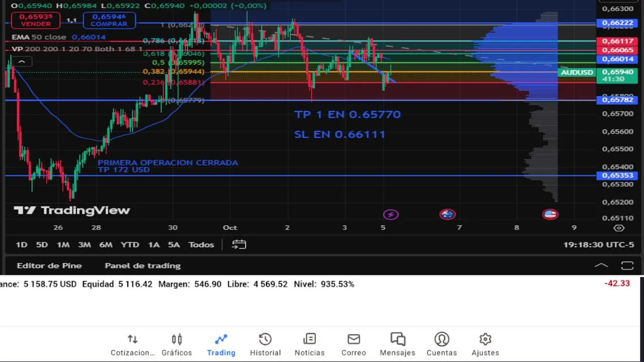Open the Historial tab
644x362 pixels.
pos(265,345)
